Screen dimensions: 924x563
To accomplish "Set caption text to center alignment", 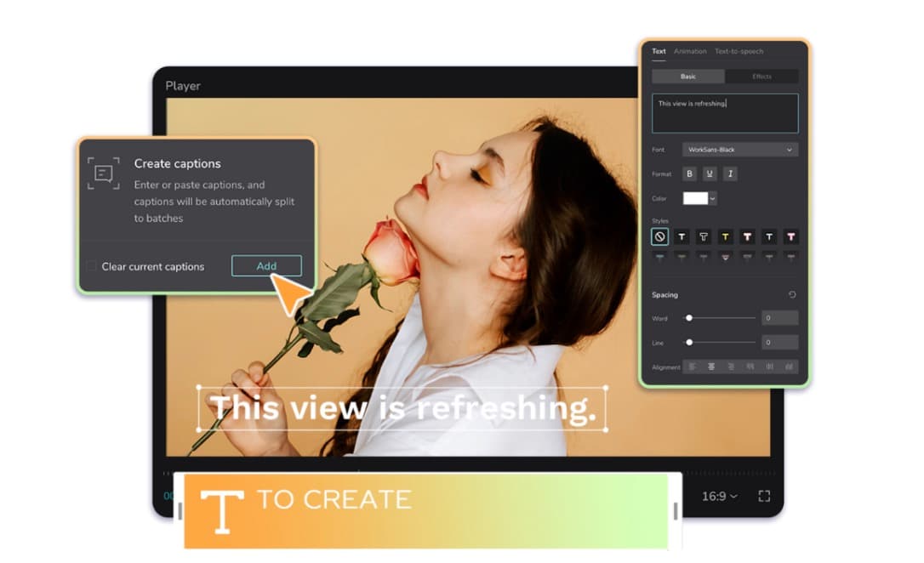I will coord(711,367).
